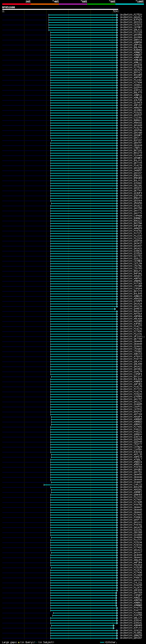Select label UniRef100_A4F3R3
146x644 pixels.
click(131, 384)
